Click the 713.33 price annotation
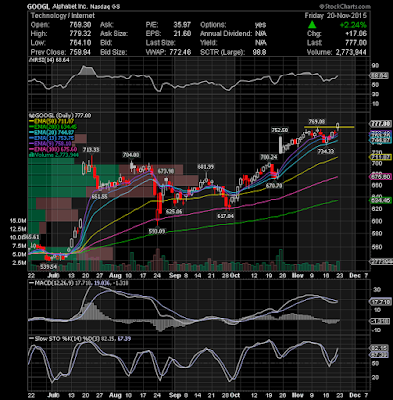 (x=91, y=150)
